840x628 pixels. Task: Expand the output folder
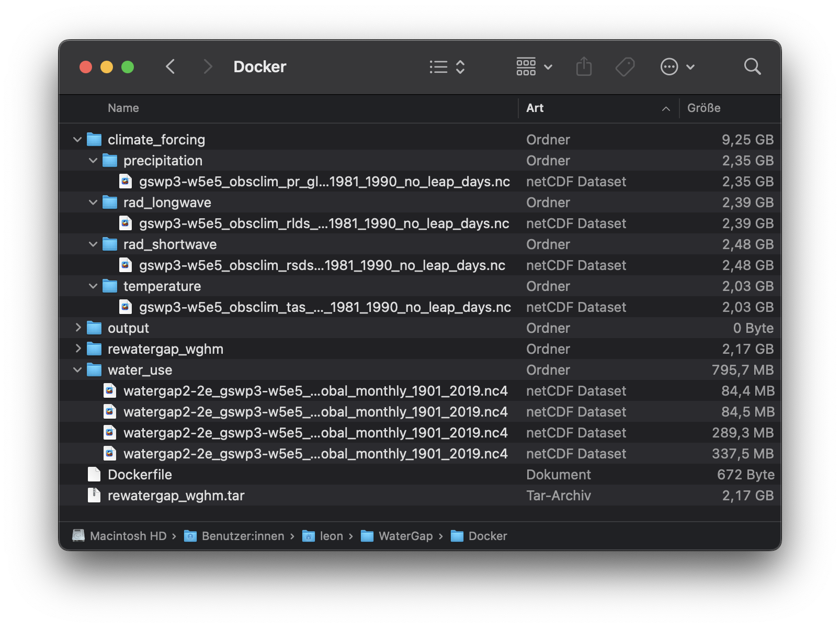coord(77,328)
